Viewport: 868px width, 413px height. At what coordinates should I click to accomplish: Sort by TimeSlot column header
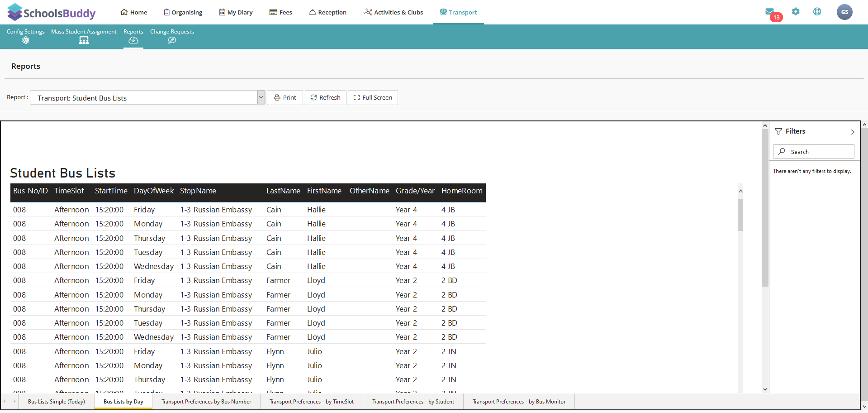69,191
